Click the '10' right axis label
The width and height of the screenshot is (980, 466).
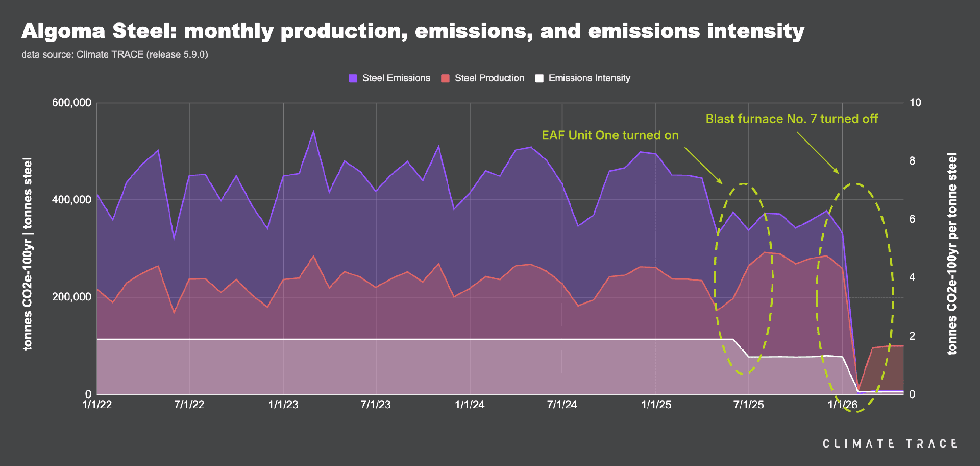(x=915, y=103)
